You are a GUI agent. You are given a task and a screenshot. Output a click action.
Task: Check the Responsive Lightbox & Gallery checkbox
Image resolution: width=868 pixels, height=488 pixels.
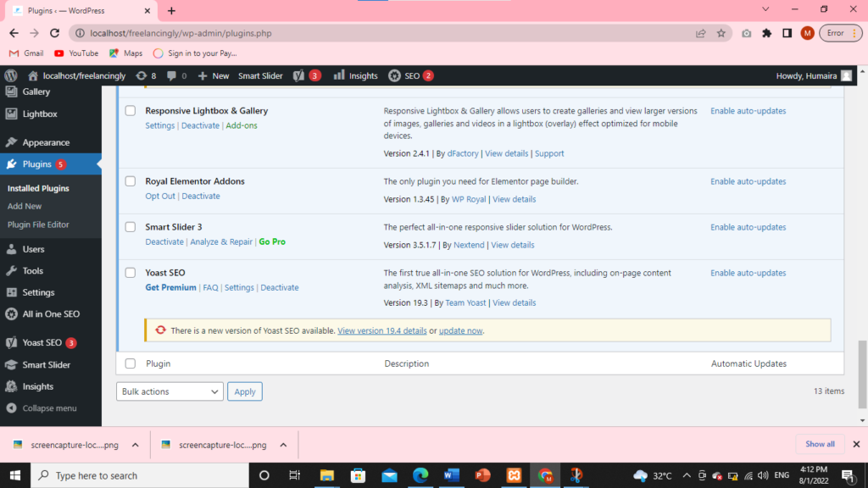coord(130,111)
